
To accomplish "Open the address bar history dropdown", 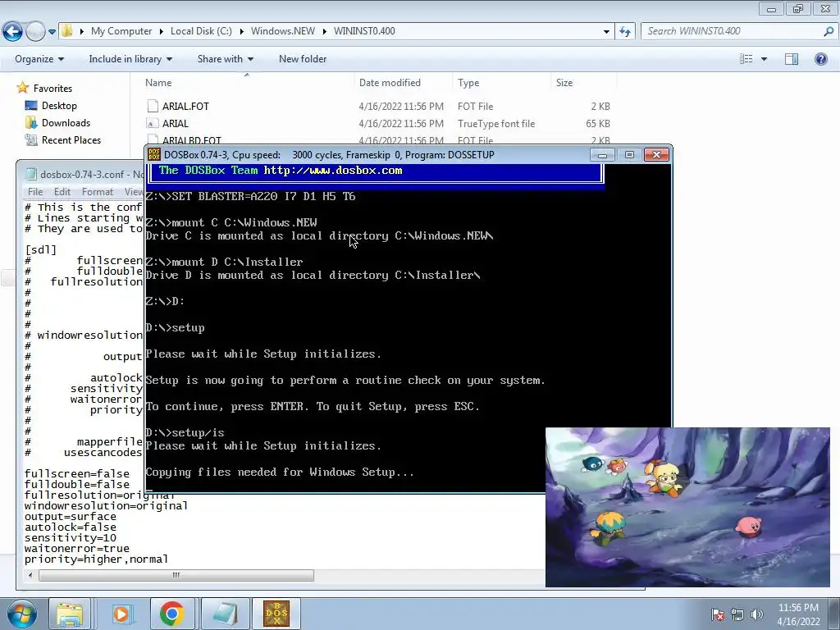I will pos(606,32).
